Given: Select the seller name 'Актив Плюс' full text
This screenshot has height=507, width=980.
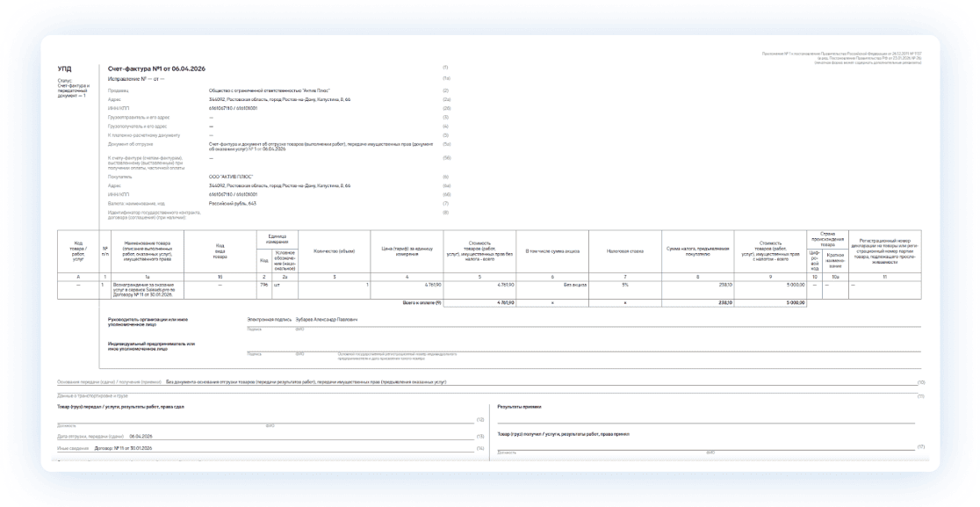Looking at the screenshot, I should [263, 91].
